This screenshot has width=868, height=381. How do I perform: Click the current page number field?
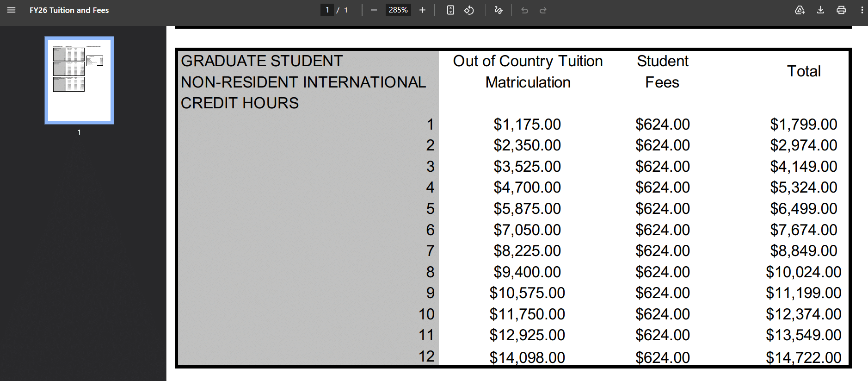click(x=327, y=10)
